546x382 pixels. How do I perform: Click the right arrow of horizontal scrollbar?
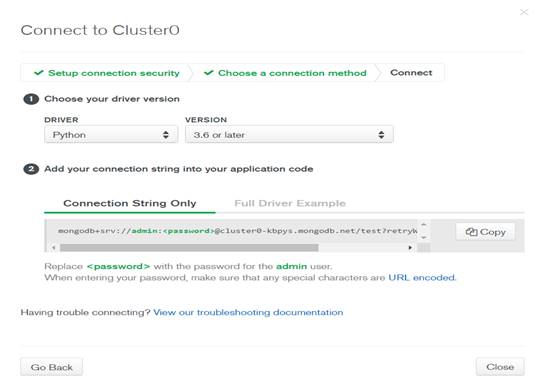[410, 248]
